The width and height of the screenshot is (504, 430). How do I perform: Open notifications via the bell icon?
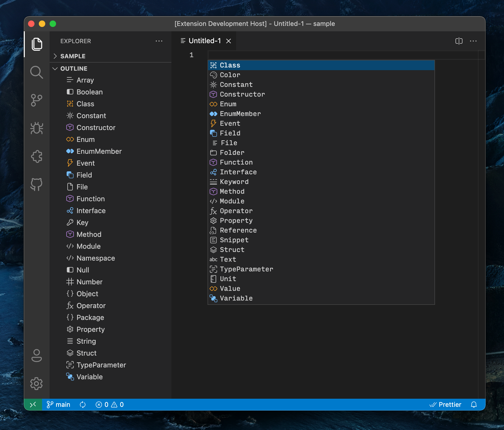pos(474,404)
